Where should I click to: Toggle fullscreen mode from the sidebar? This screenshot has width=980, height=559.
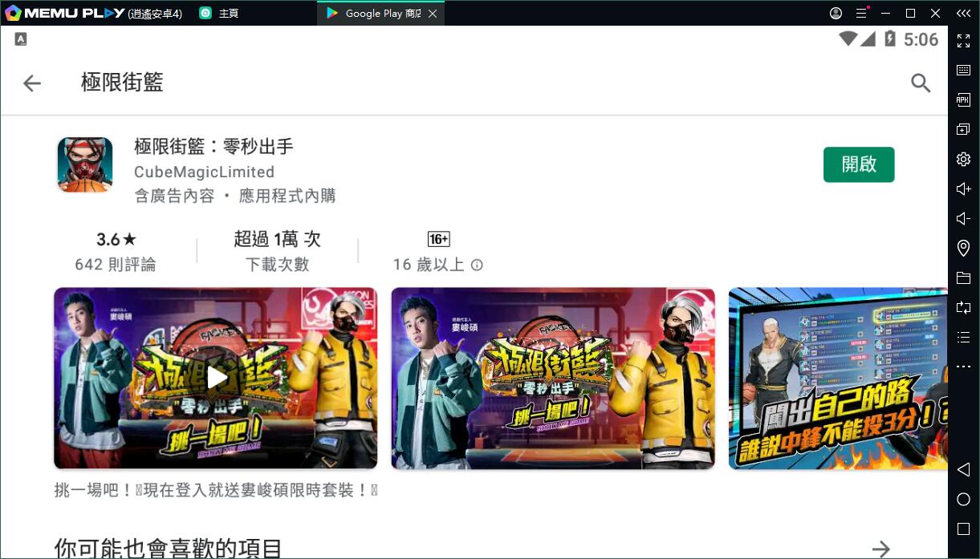(963, 41)
